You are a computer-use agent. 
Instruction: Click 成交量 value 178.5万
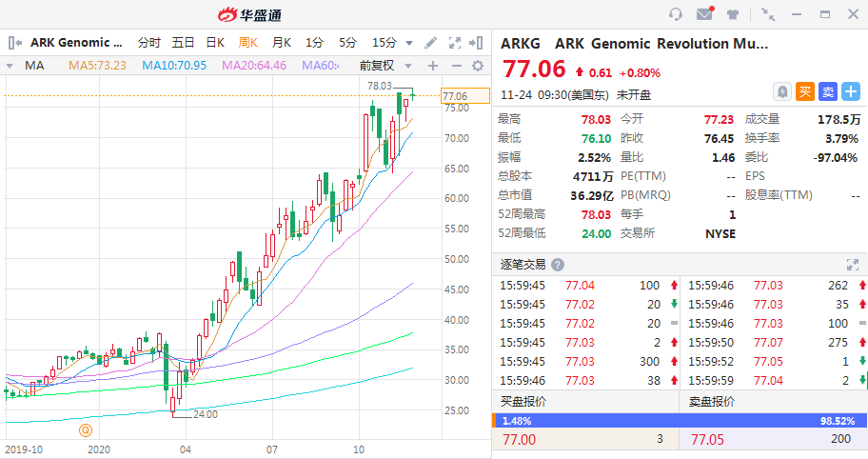838,119
